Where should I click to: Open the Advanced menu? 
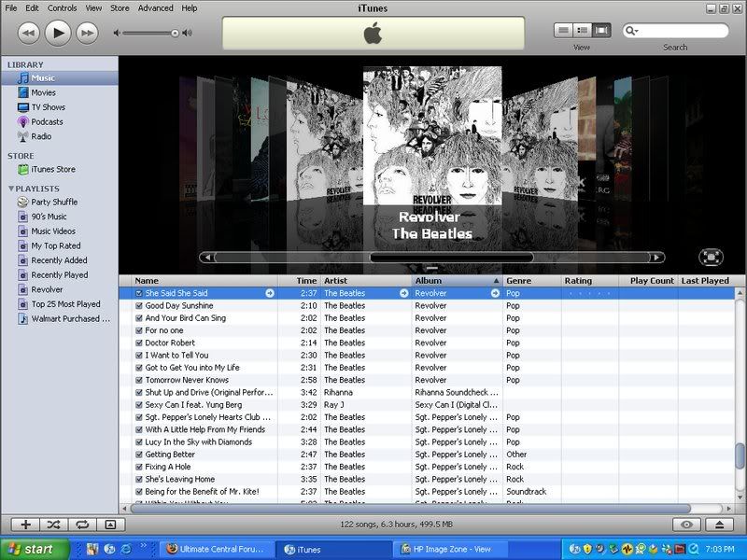tap(155, 8)
